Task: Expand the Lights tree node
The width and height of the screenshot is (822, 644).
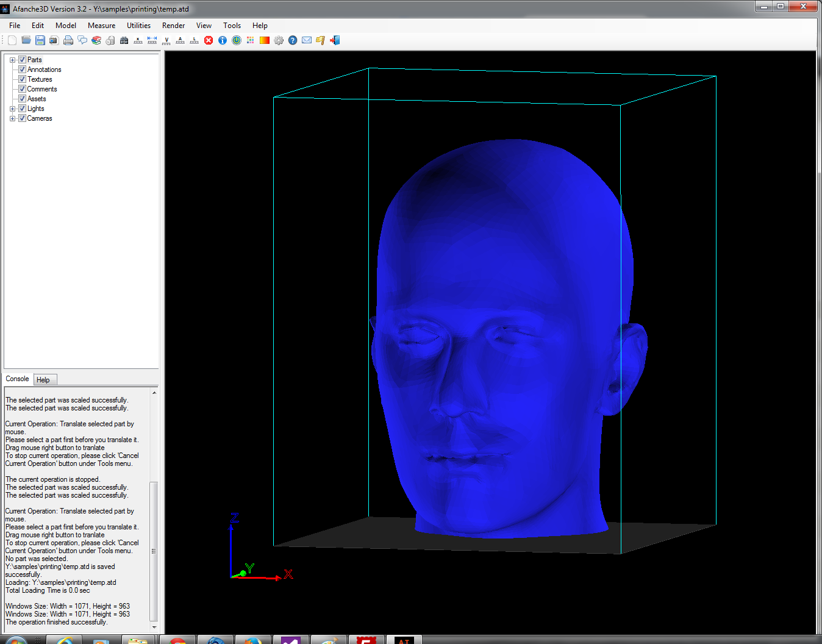Action: click(12, 109)
